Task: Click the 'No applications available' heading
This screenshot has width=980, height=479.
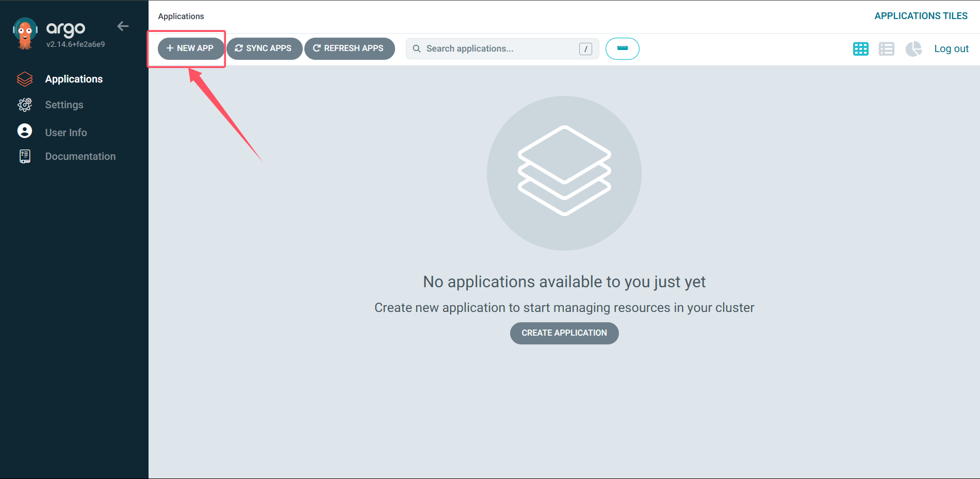Action: tap(564, 282)
